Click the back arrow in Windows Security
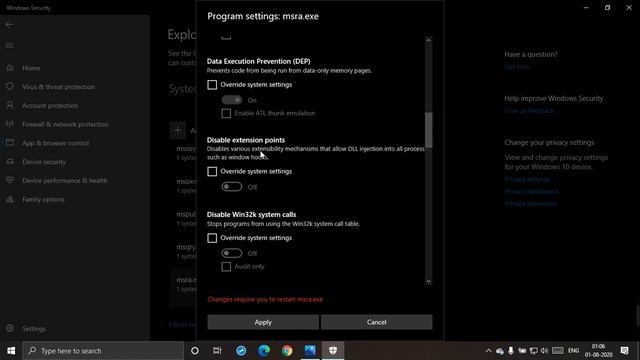 pyautogui.click(x=9, y=24)
